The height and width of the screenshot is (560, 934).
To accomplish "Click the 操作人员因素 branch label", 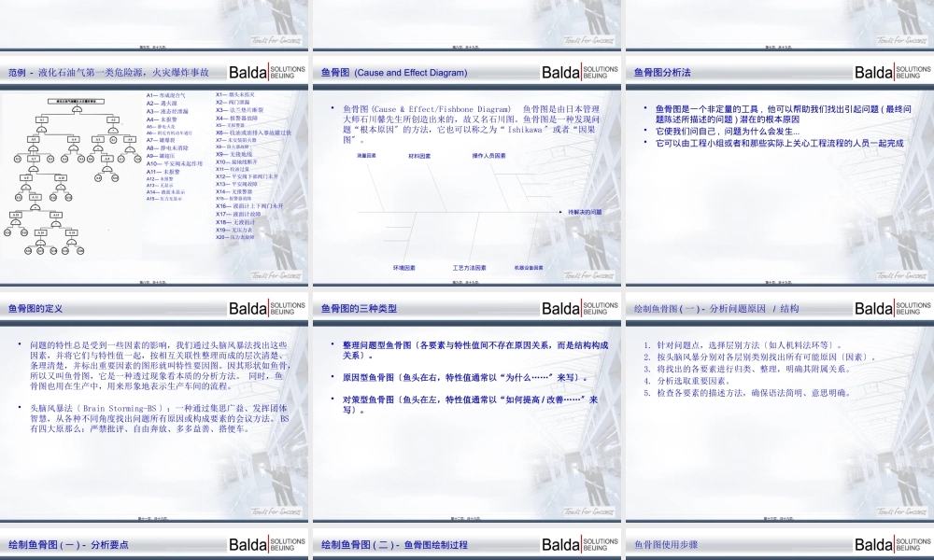I will point(490,154).
